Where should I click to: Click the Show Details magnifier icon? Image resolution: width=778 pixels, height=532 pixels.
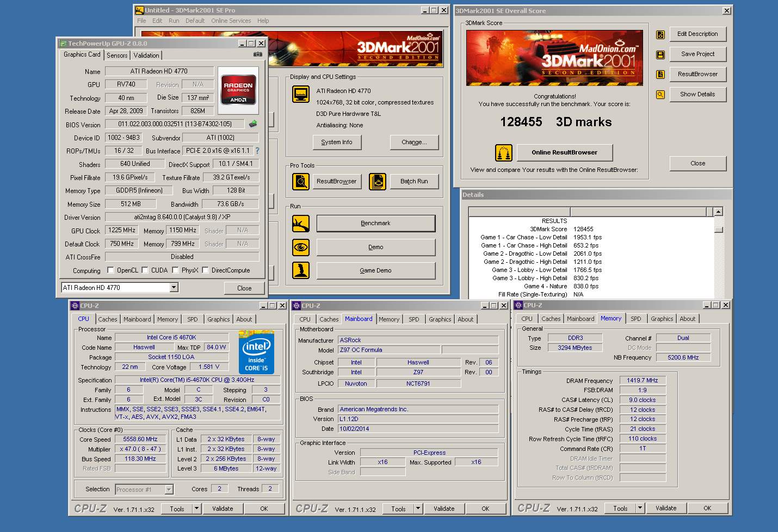tap(660, 95)
